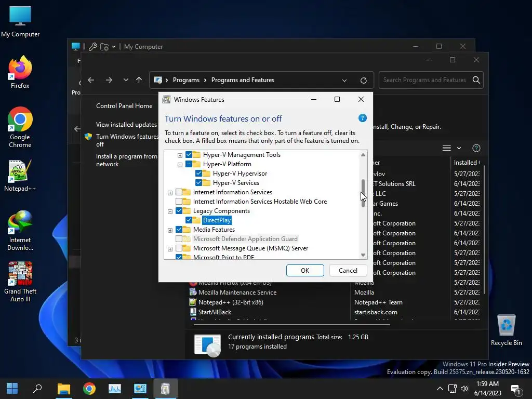Toggle Hyper-V Platform checkbox
This screenshot has width=532, height=399.
[189, 164]
